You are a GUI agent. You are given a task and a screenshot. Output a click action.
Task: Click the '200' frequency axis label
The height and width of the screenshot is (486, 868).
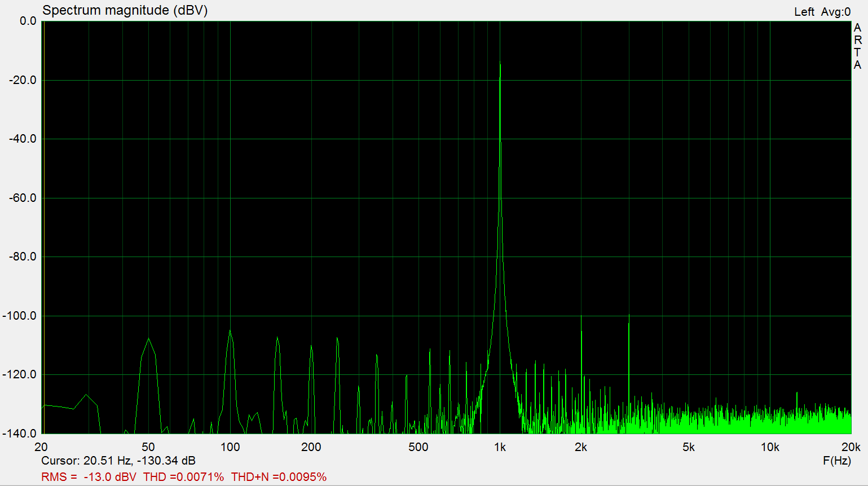[x=311, y=447]
